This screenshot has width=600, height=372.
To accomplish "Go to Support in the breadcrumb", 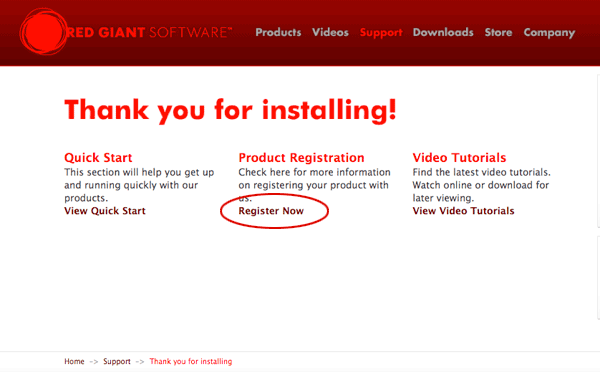I will click(x=117, y=362).
